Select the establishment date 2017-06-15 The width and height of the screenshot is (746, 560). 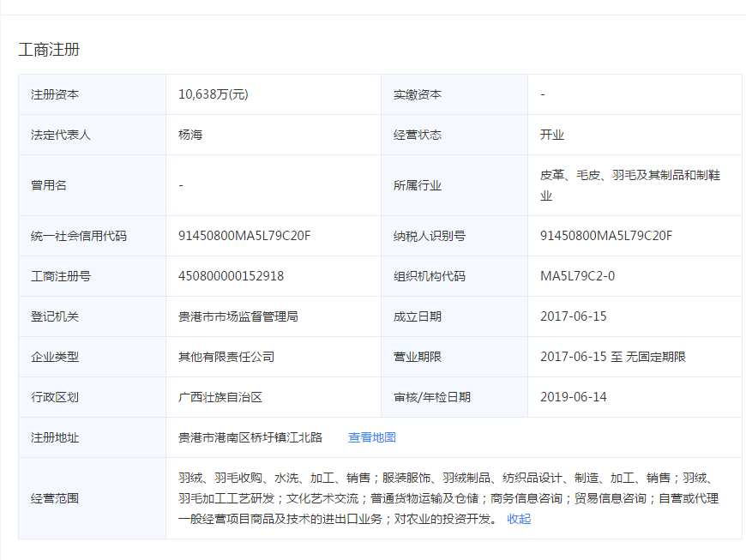pyautogui.click(x=574, y=316)
